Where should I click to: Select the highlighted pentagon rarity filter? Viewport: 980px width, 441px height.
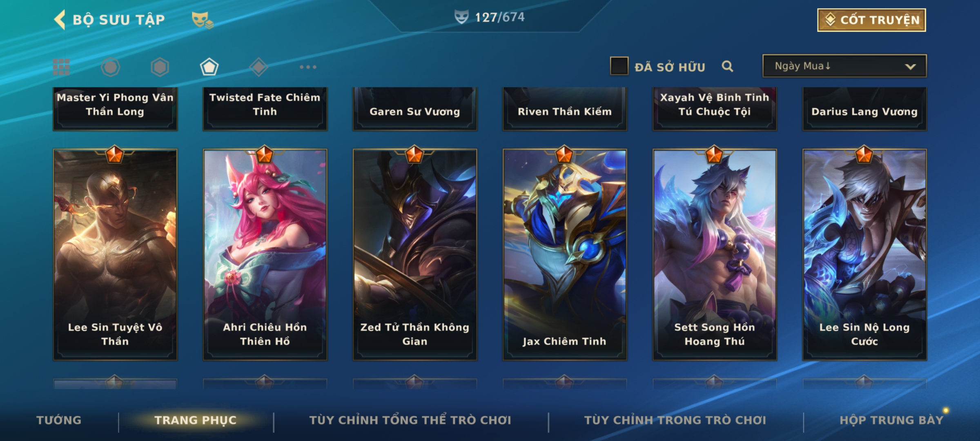click(x=209, y=67)
